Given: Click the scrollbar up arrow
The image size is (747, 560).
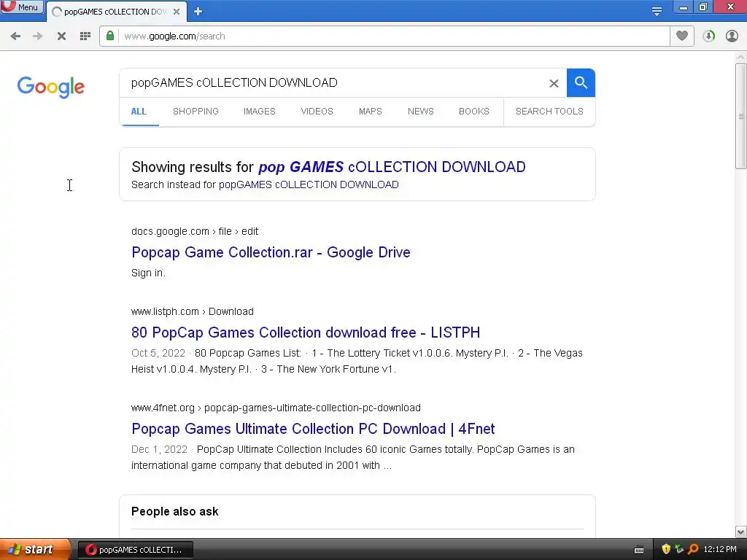Looking at the screenshot, I should tap(740, 57).
